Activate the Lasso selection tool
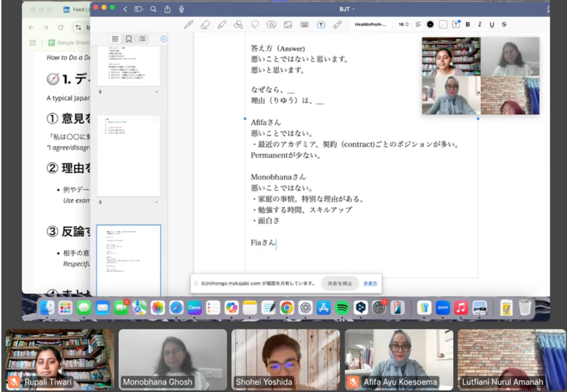 [x=255, y=25]
